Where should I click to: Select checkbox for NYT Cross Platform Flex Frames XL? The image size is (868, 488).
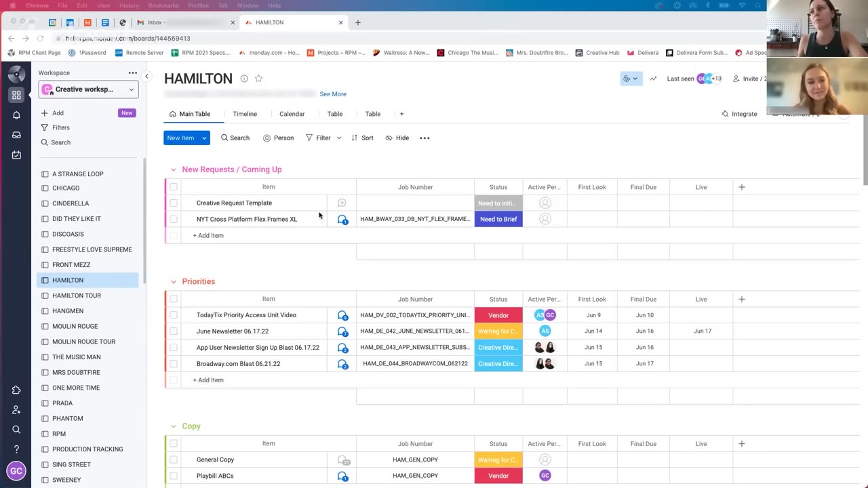174,219
